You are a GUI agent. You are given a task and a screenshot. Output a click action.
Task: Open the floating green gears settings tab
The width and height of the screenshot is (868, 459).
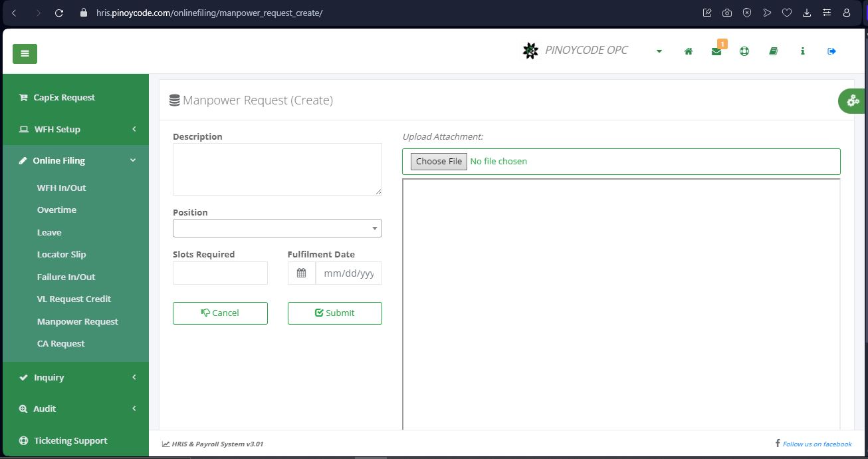coord(852,100)
